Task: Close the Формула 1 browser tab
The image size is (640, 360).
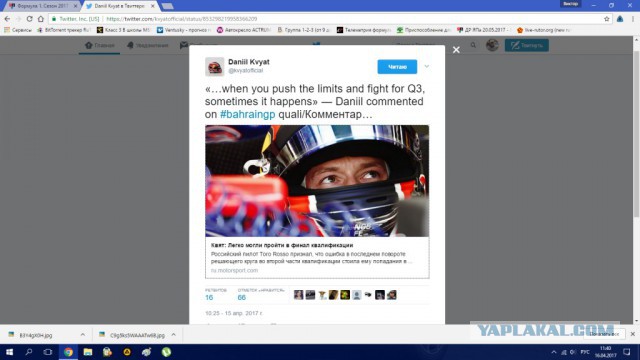Action: (76, 6)
